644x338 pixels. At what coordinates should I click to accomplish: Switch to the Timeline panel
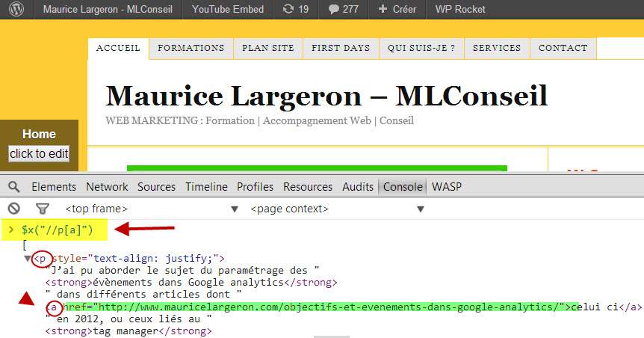[x=207, y=187]
